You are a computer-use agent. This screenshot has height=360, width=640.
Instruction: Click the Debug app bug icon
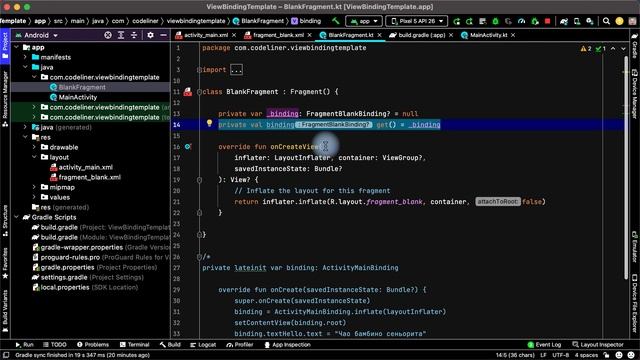[496, 21]
